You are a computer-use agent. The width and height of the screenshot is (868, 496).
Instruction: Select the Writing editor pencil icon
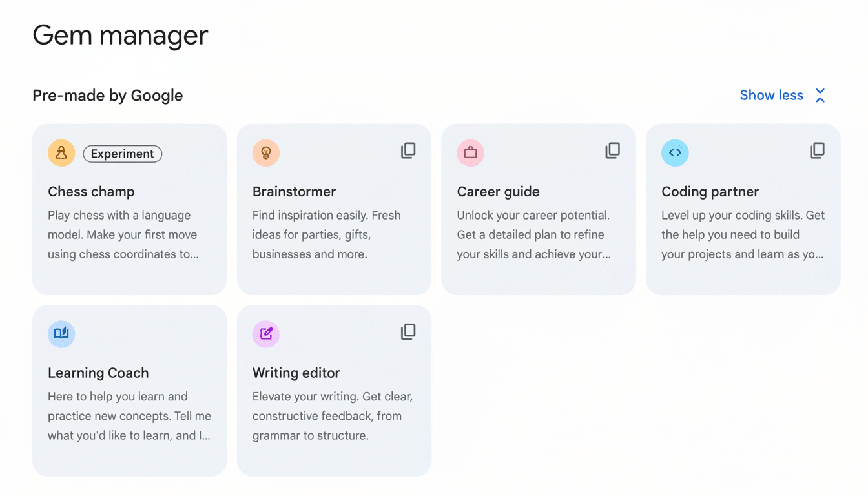coord(265,334)
